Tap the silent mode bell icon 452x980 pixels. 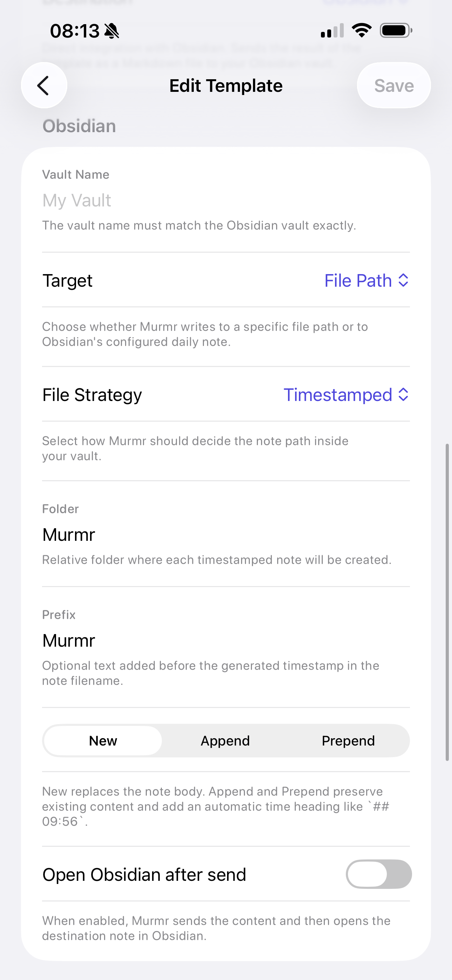pyautogui.click(x=112, y=31)
